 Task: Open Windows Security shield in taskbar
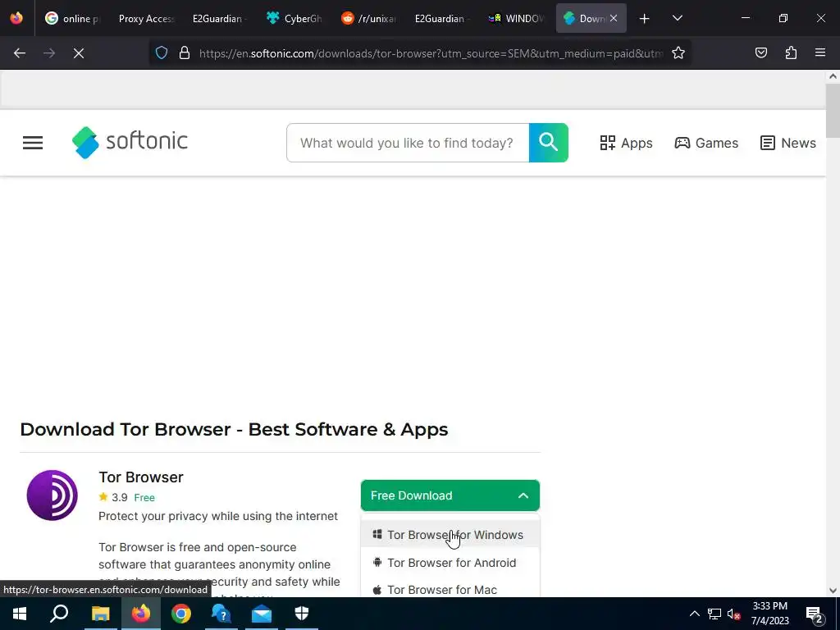point(302,614)
